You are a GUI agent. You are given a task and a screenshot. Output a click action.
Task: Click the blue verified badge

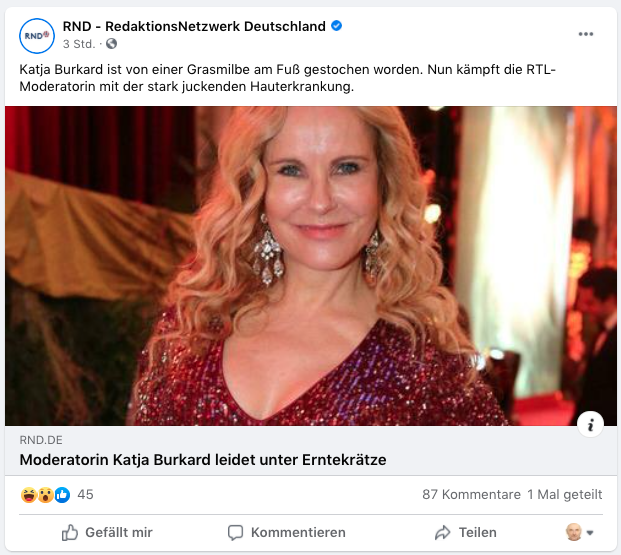point(337,27)
